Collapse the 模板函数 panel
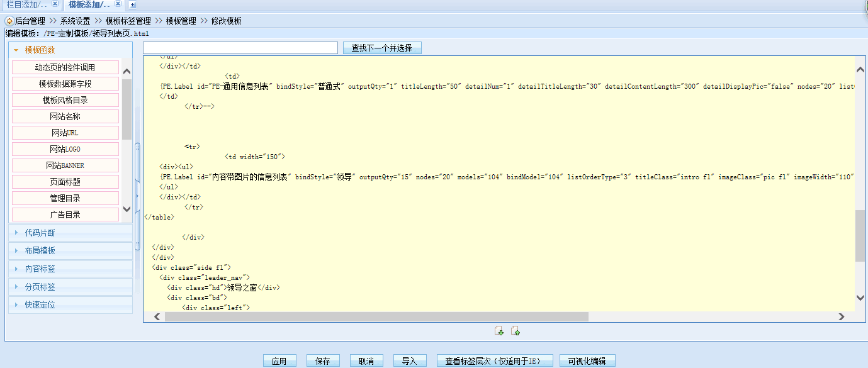This screenshot has height=368, width=868. coord(17,50)
